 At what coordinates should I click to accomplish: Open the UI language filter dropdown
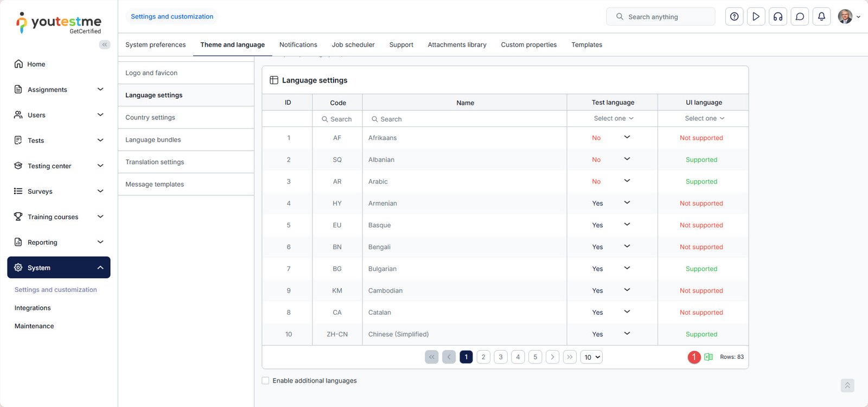(x=704, y=118)
